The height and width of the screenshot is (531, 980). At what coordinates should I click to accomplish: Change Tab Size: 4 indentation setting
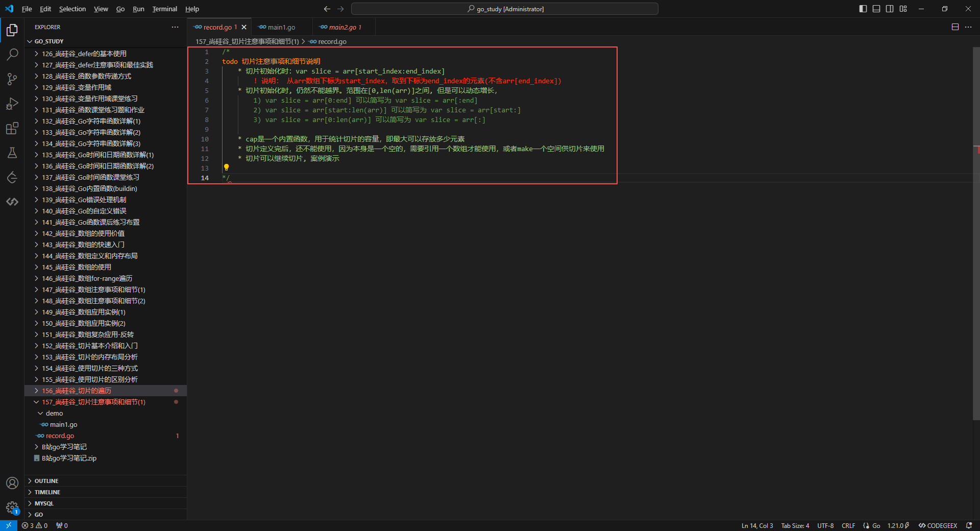tap(795, 525)
